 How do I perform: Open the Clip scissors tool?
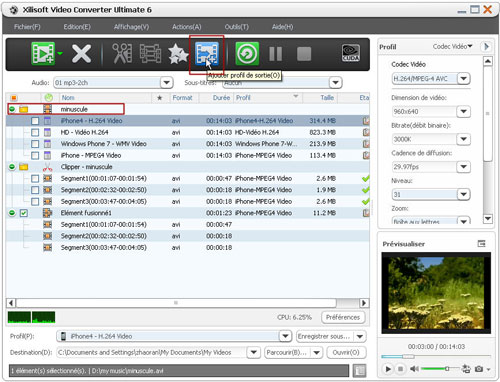122,53
